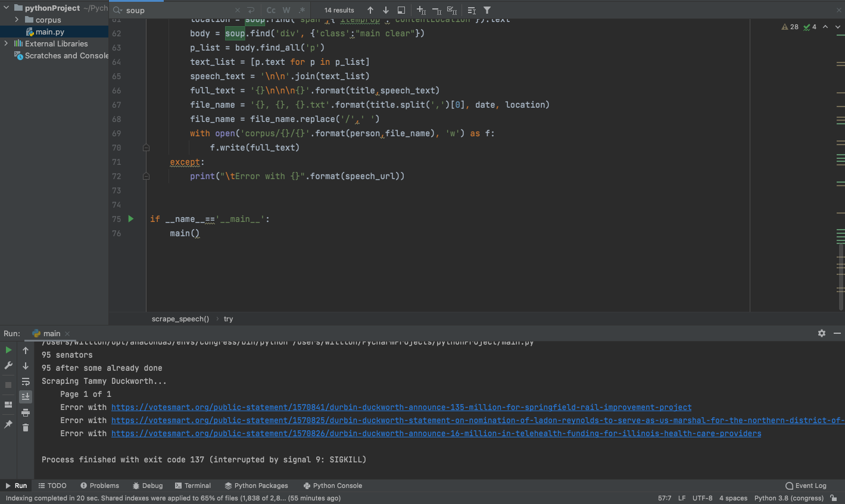Click the try breadcrumb
The image size is (845, 504).
(x=229, y=319)
